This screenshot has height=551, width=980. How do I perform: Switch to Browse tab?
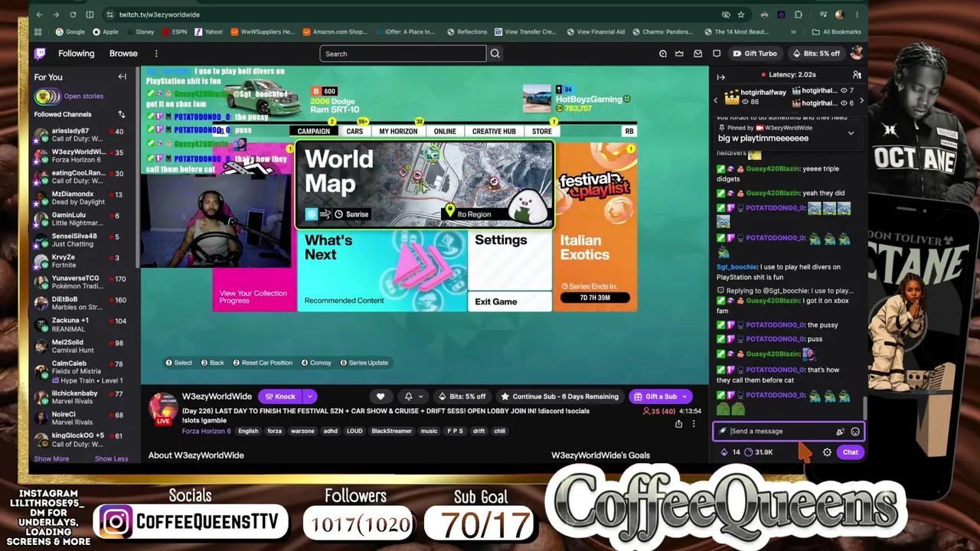click(x=123, y=54)
